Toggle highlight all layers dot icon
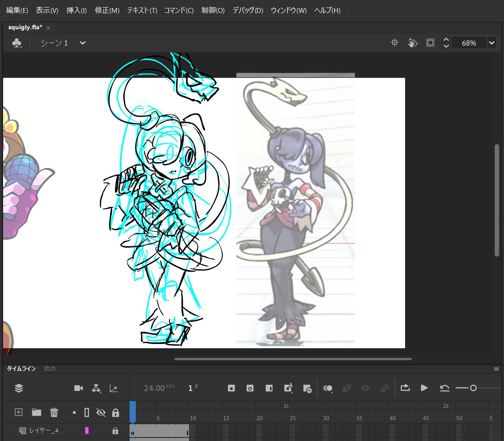Image resolution: width=504 pixels, height=441 pixels. pyautogui.click(x=74, y=413)
